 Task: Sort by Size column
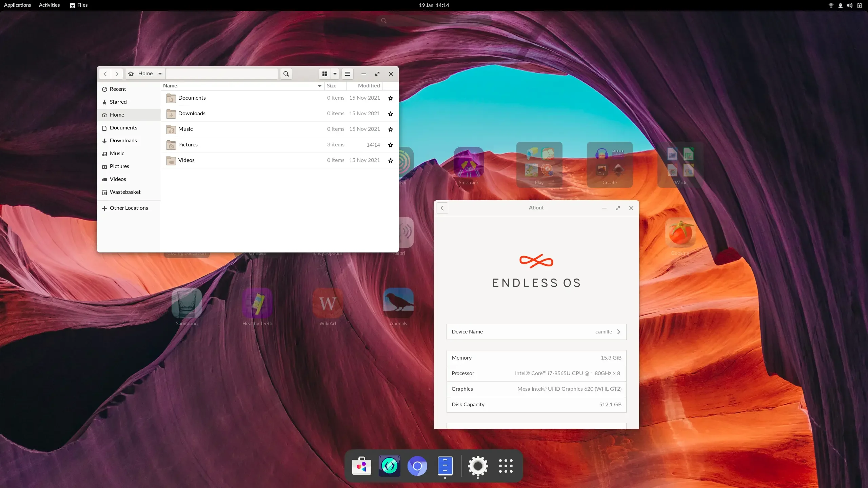(336, 86)
